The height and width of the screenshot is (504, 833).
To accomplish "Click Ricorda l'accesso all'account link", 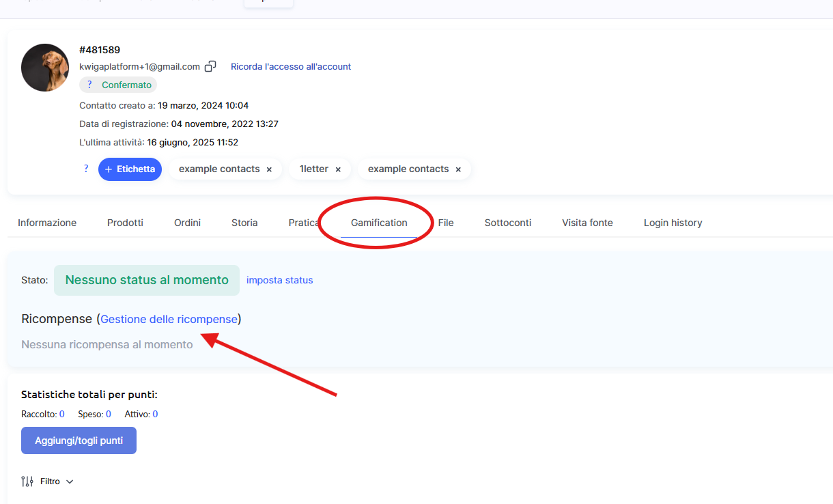I will 291,66.
